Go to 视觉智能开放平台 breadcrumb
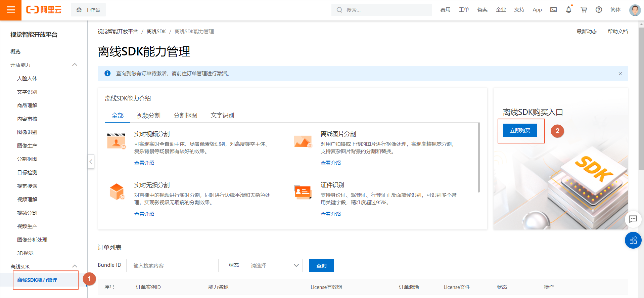The image size is (644, 298). point(118,31)
